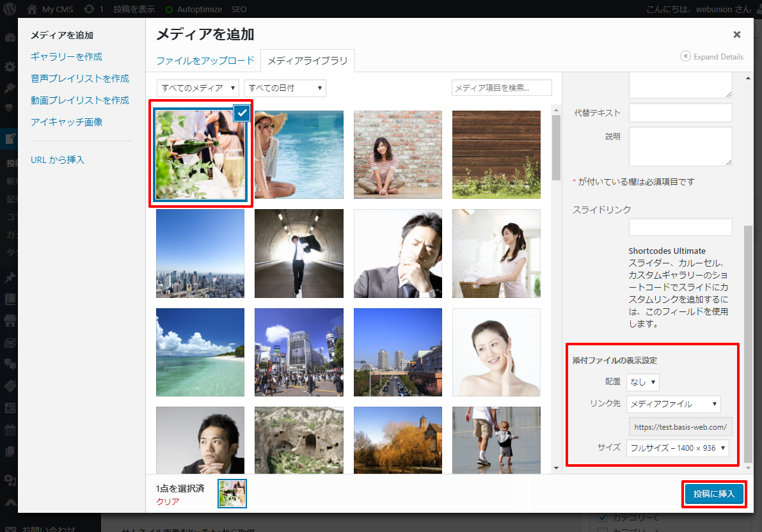Open the calendar icon in the admin sidebar

tap(10, 430)
